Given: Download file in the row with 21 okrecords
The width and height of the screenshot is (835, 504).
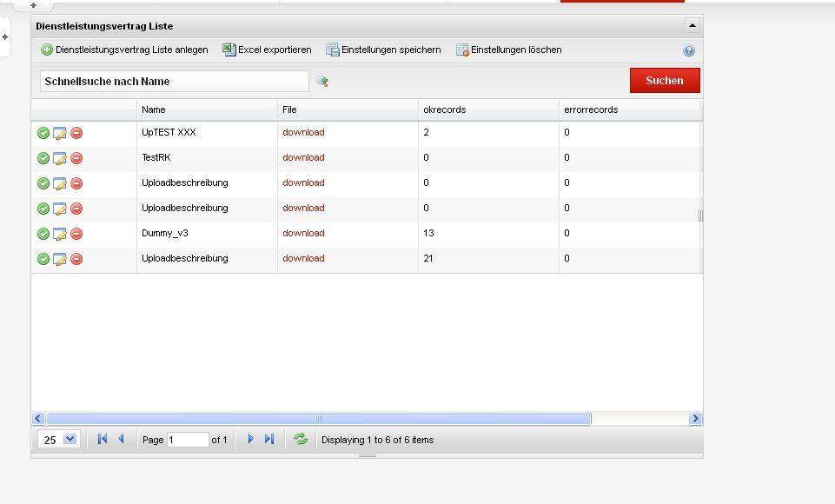Looking at the screenshot, I should (x=303, y=258).
